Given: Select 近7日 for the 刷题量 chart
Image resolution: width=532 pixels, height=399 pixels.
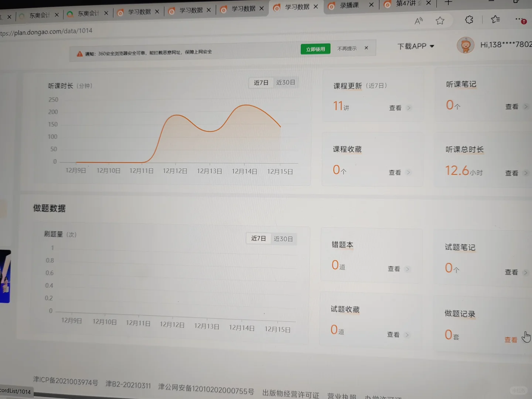Looking at the screenshot, I should click(x=258, y=238).
